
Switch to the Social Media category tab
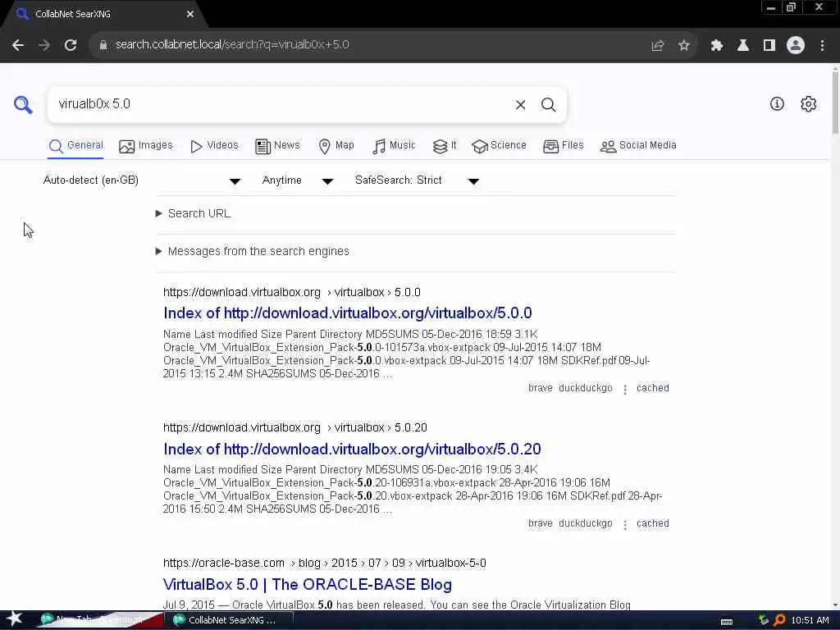point(638,146)
